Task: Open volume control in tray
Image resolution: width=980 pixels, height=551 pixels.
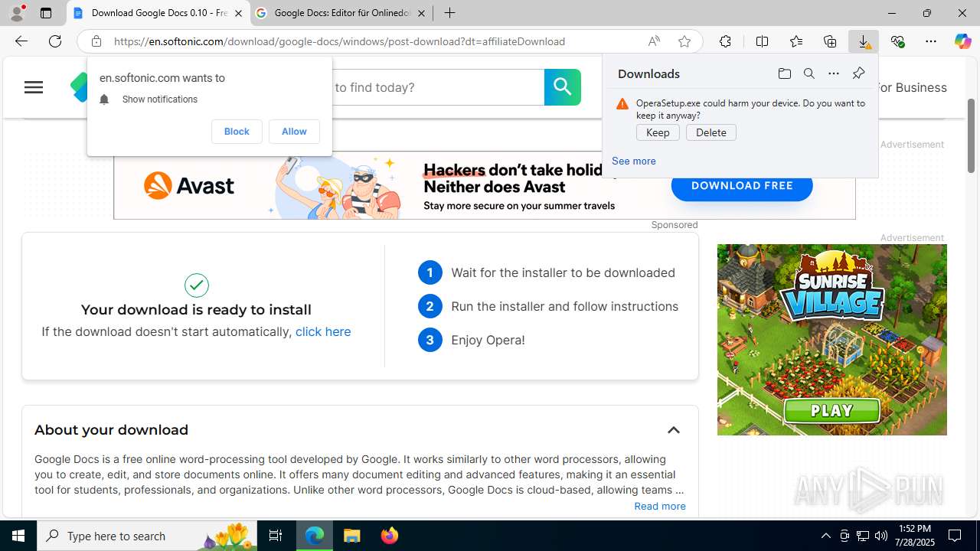Action: point(881,536)
